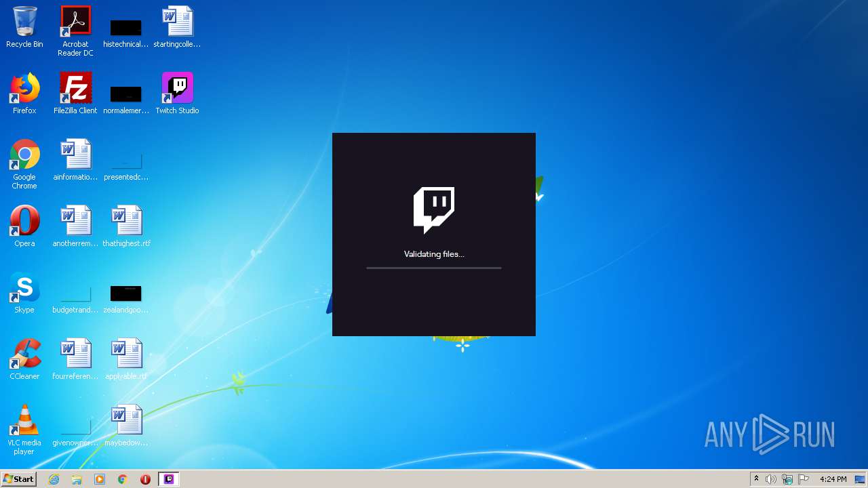Image resolution: width=868 pixels, height=488 pixels.
Task: Click the Twitch logo in splash window
Action: coord(434,210)
